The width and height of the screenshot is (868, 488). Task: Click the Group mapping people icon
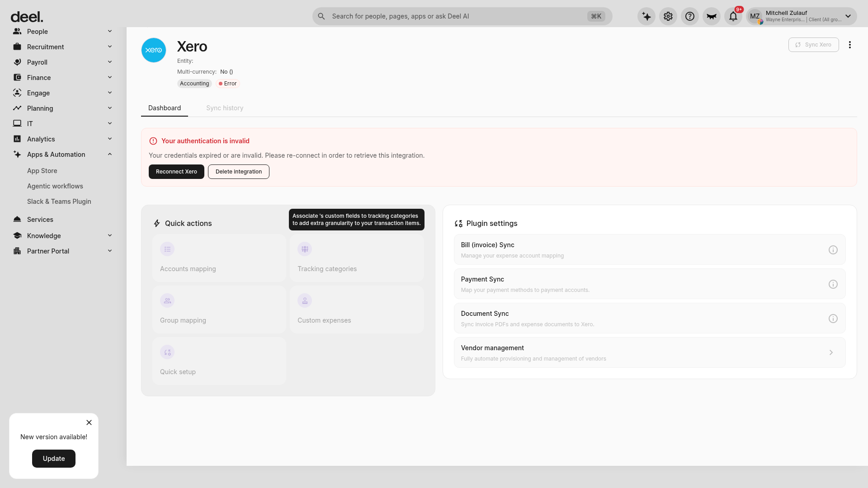point(167,300)
